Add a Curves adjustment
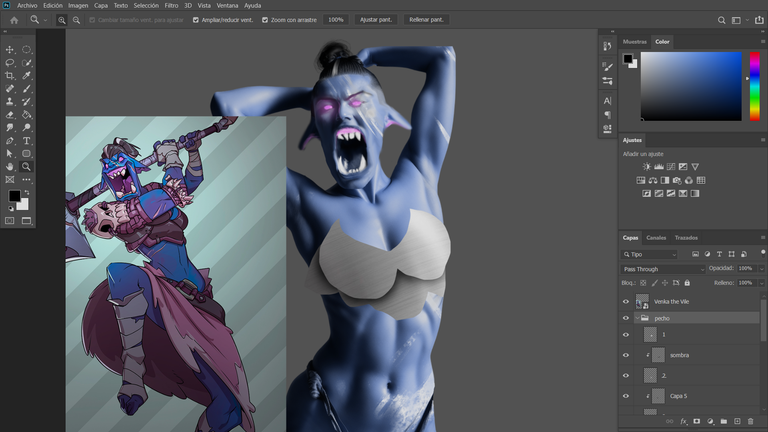This screenshot has height=432, width=768. coord(671,167)
